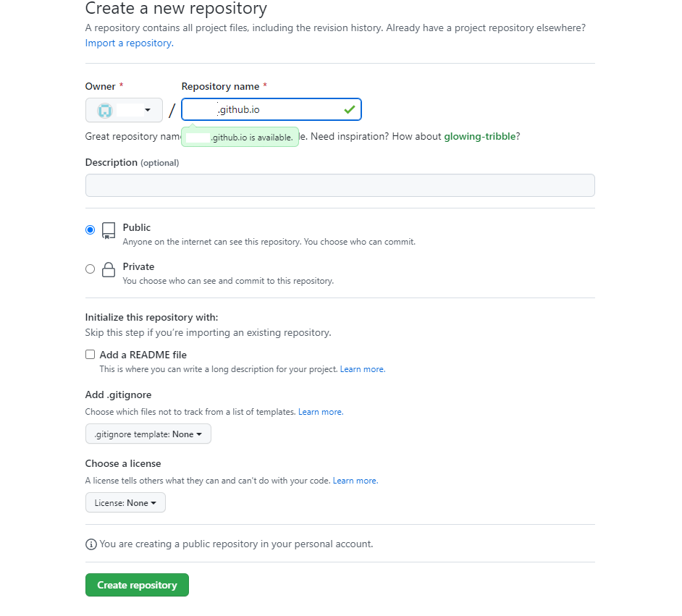Click the public repository book icon

click(109, 231)
